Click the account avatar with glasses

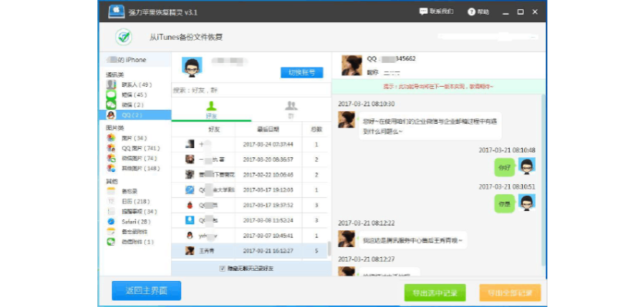click(192, 67)
